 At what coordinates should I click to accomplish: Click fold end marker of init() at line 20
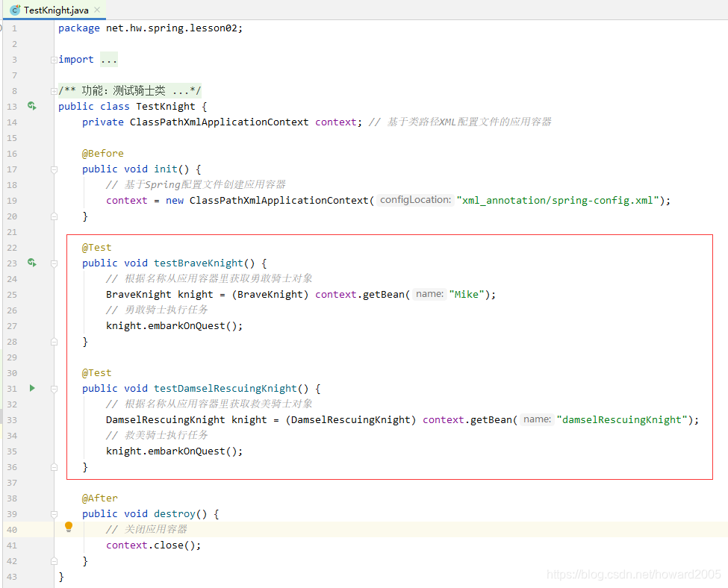(54, 216)
